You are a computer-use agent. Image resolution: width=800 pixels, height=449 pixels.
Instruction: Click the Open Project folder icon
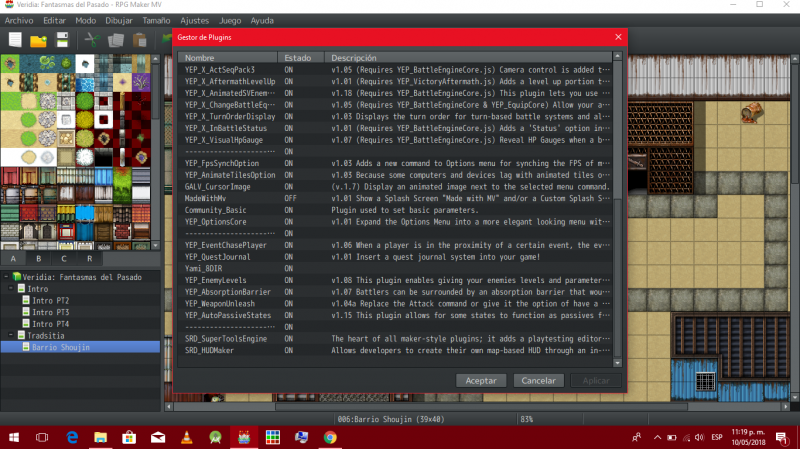(x=38, y=40)
